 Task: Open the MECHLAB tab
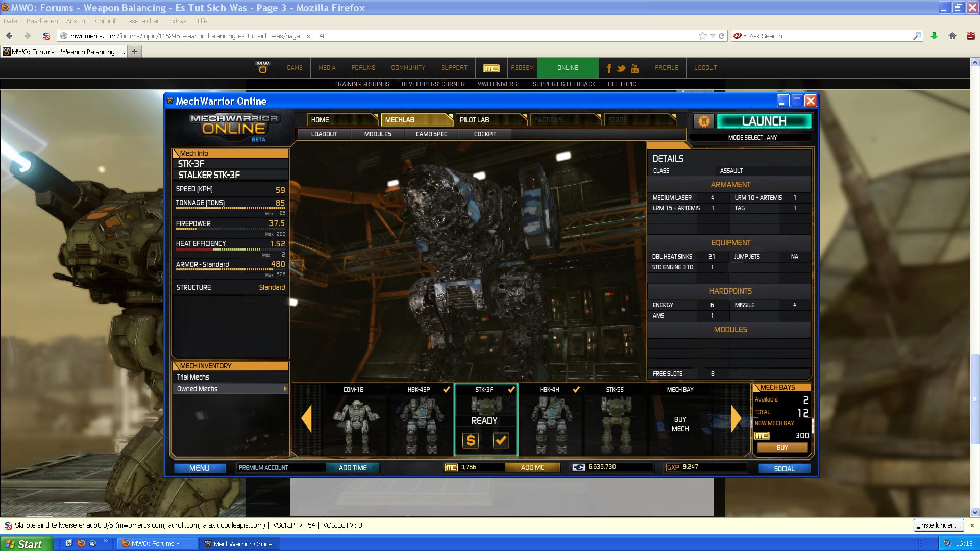(417, 120)
